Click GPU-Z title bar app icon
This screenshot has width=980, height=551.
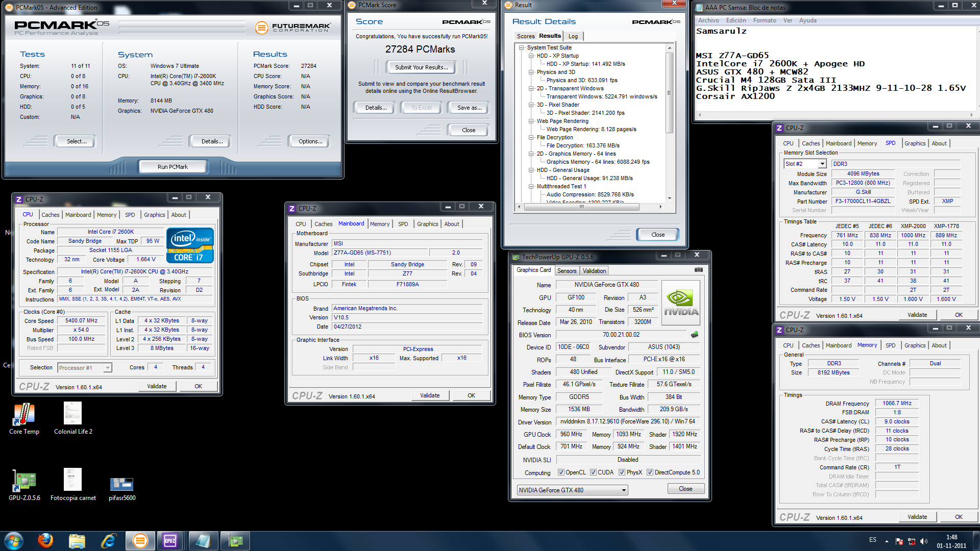click(516, 257)
